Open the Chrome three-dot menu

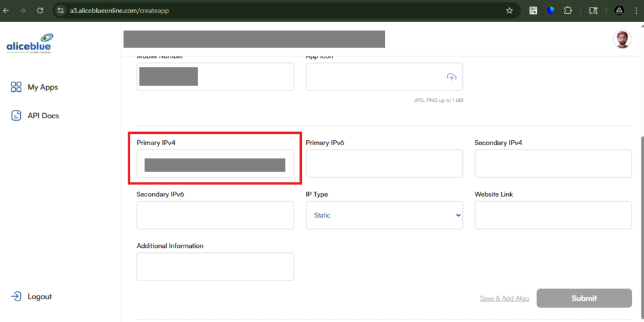(636, 11)
